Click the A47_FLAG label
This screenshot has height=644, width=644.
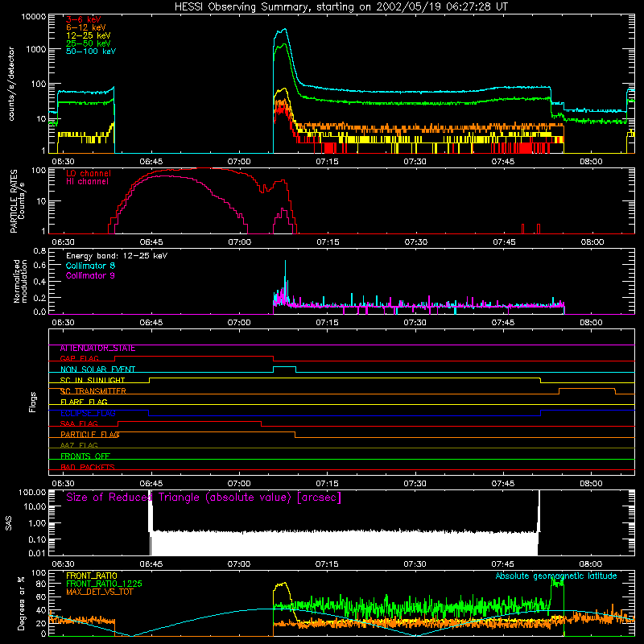click(79, 445)
